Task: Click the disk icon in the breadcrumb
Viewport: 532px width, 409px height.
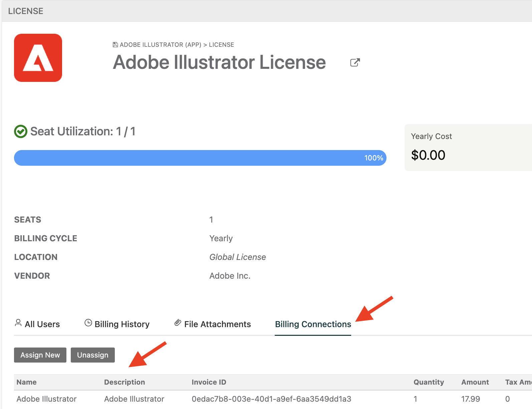Action: point(115,45)
